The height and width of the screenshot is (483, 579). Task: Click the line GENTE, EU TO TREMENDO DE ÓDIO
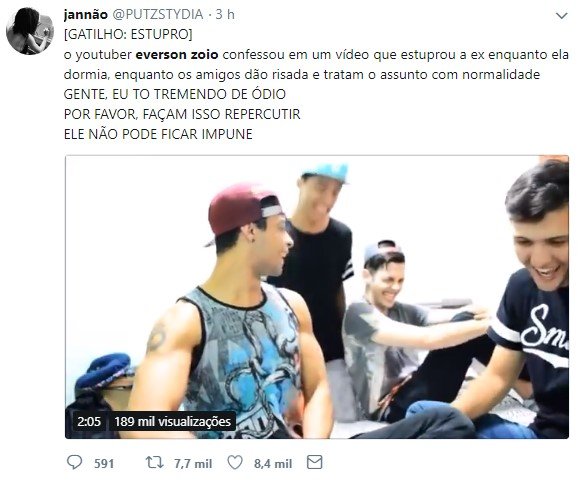(175, 94)
